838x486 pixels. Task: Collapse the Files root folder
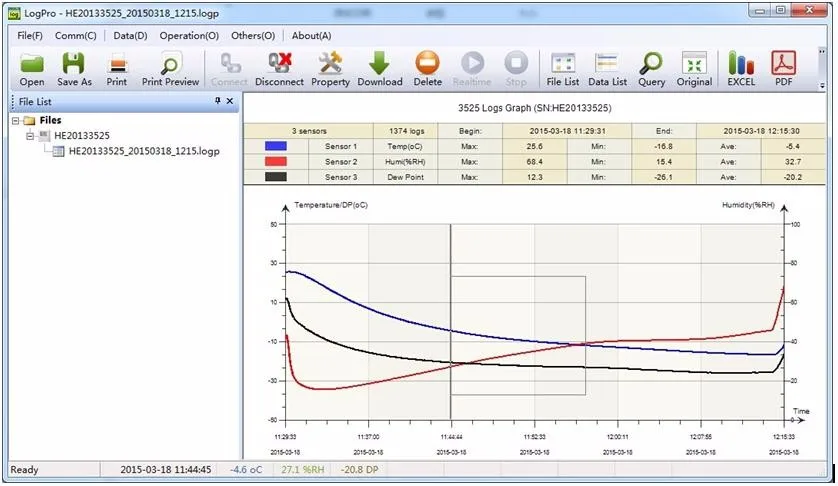coord(16,121)
